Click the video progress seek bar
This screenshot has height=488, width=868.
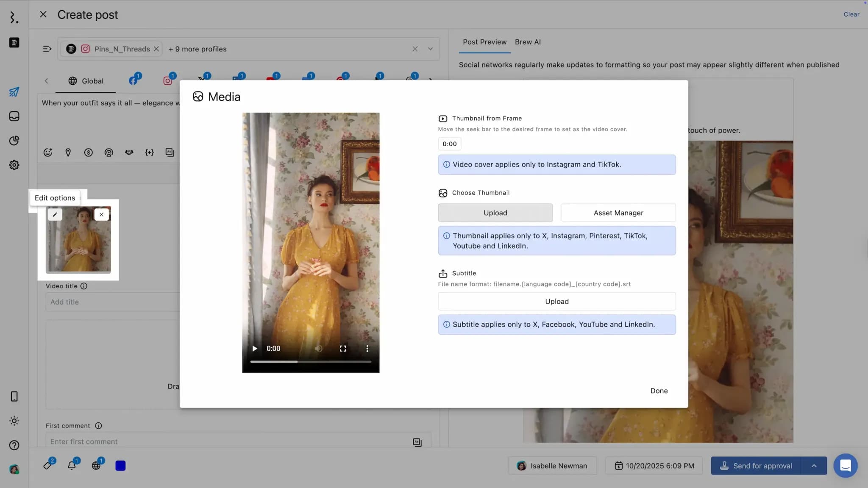[311, 362]
